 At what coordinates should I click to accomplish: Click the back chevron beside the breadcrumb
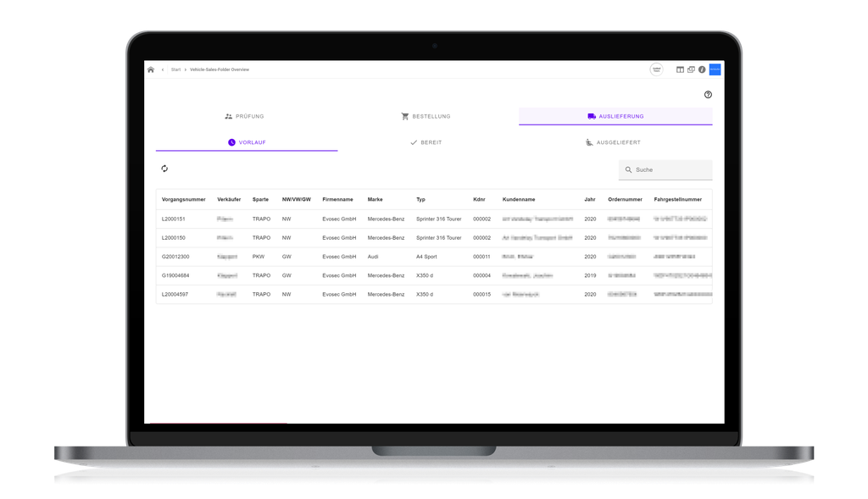163,69
